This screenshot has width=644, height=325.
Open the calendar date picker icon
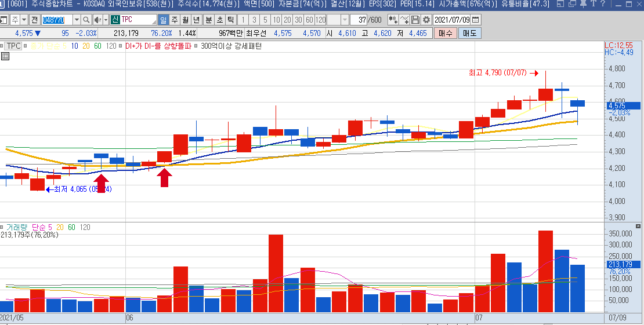coord(476,20)
